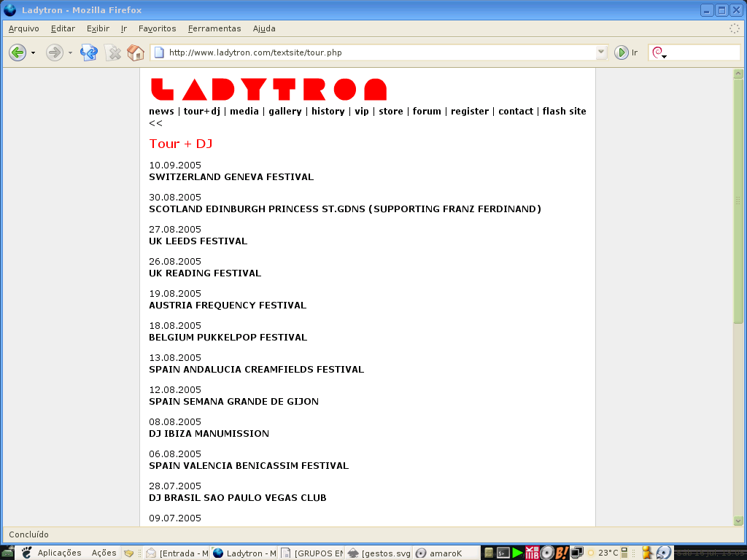747x560 pixels.
Task: Click the file cabinet launcher in panel
Action: point(488,553)
